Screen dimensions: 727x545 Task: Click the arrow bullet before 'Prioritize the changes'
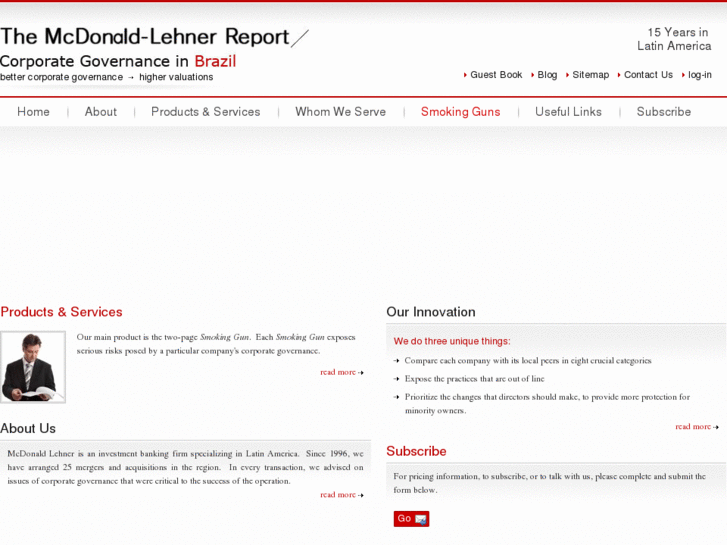(396, 397)
